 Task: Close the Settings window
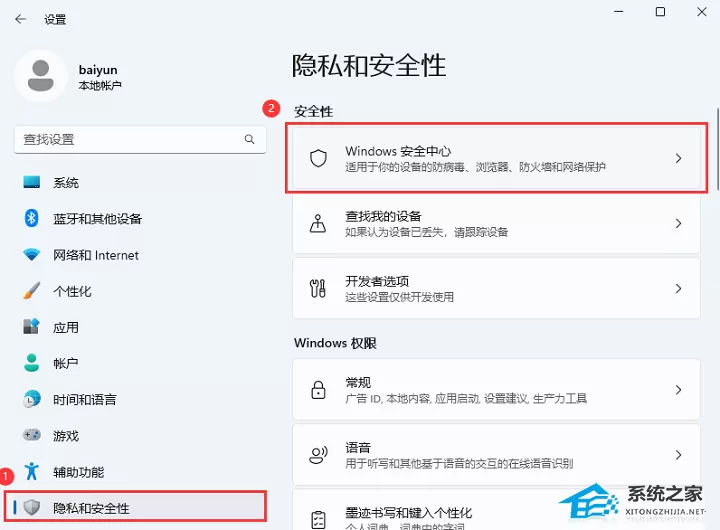tap(702, 11)
